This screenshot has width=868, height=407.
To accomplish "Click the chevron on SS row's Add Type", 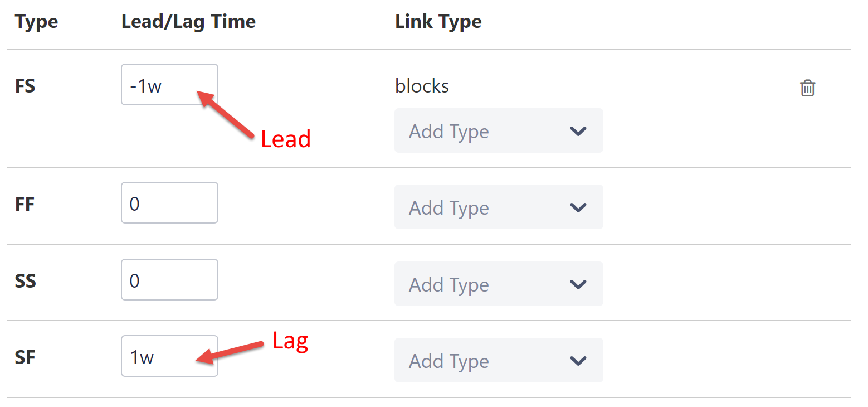I will point(578,284).
